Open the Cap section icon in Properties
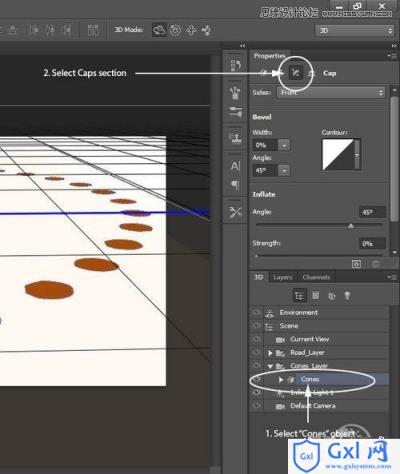Image resolution: width=400 pixels, height=474 pixels. [295, 73]
